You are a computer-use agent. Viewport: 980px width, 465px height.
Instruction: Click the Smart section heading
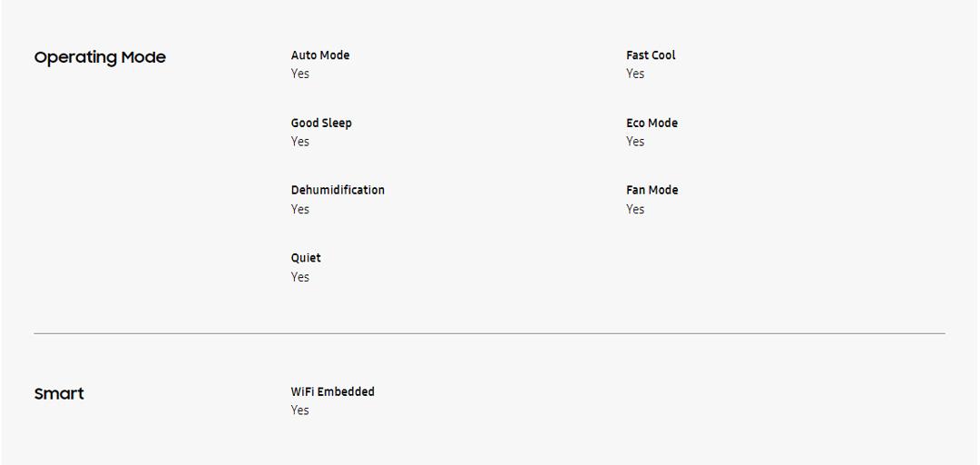(x=59, y=393)
